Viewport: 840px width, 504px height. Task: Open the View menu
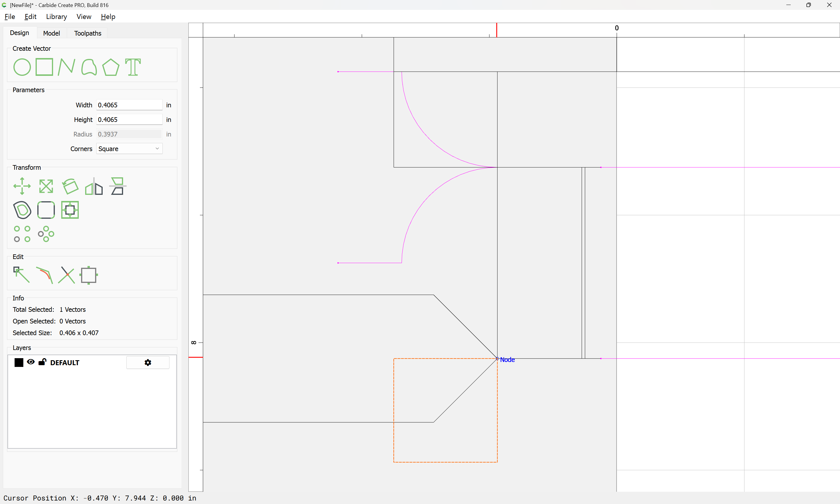(x=84, y=16)
